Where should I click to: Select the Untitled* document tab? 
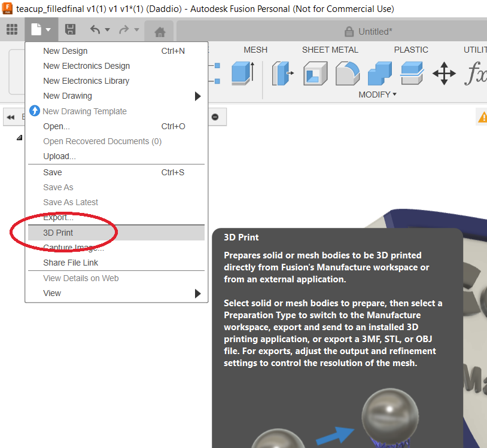tap(331, 32)
